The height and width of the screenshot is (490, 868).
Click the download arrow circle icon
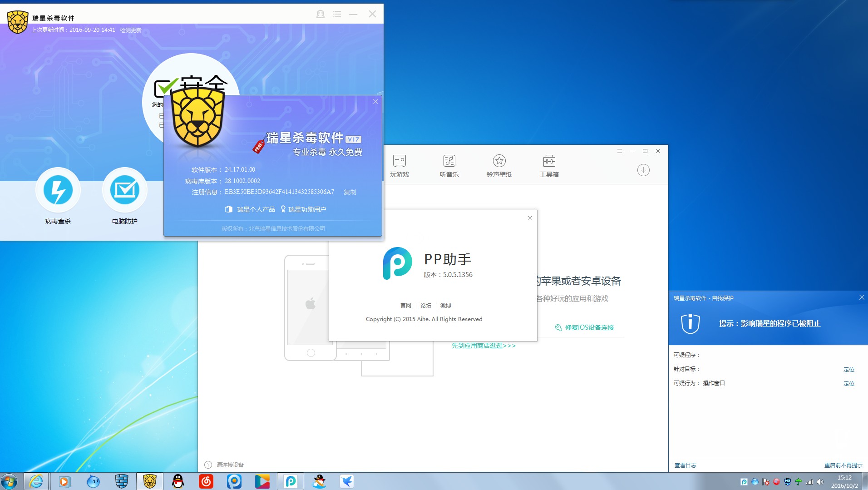tap(643, 170)
